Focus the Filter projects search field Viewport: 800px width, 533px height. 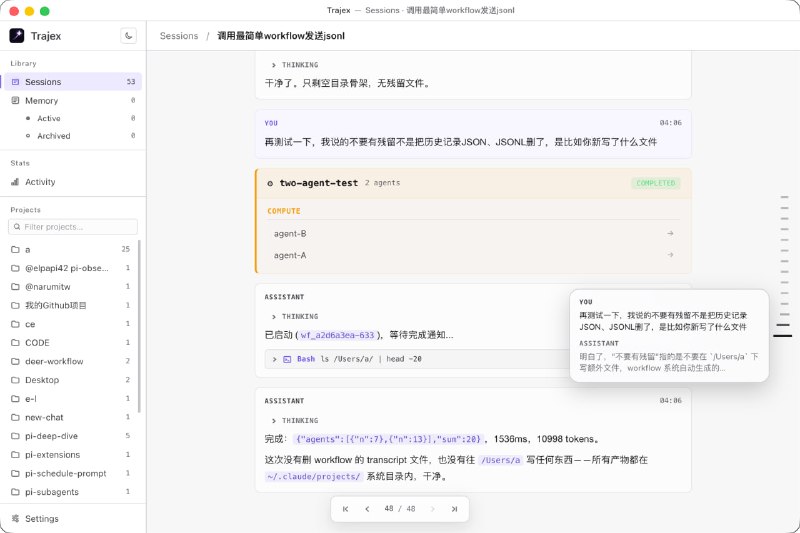(73, 226)
